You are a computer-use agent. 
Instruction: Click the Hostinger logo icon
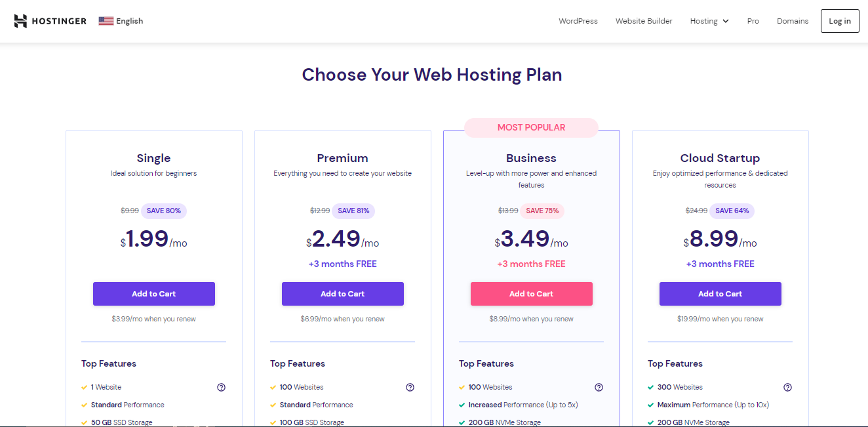(x=21, y=21)
